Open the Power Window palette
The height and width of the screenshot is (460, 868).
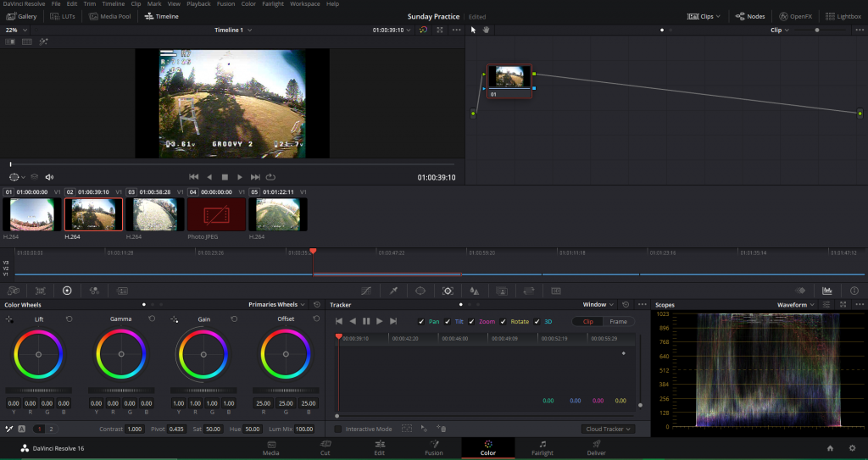click(420, 291)
